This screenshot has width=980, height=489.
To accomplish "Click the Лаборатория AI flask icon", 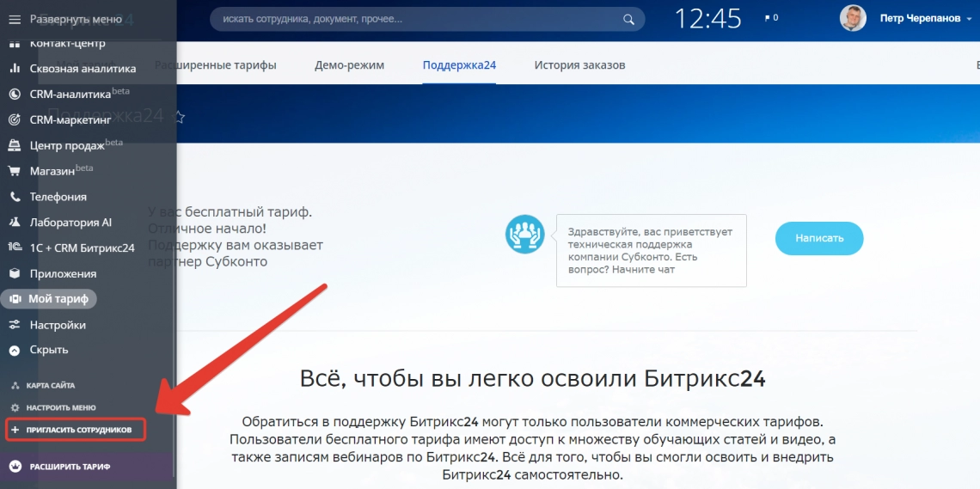I will (15, 223).
